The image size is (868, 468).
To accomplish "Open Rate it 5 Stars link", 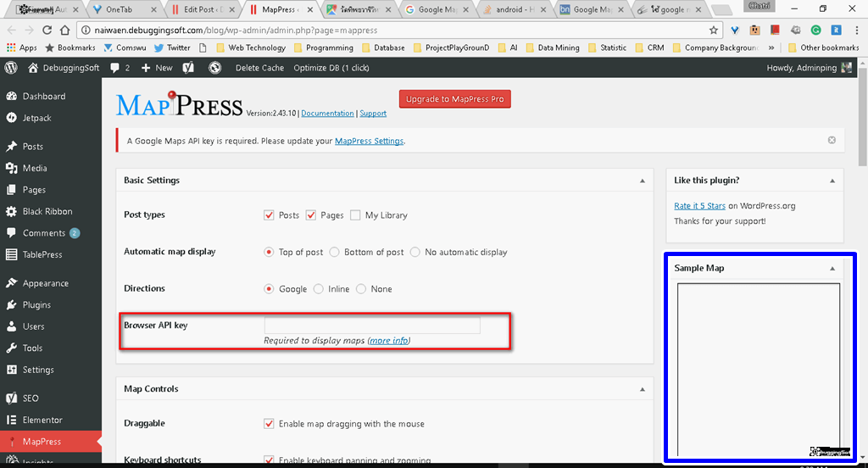I will click(x=699, y=205).
